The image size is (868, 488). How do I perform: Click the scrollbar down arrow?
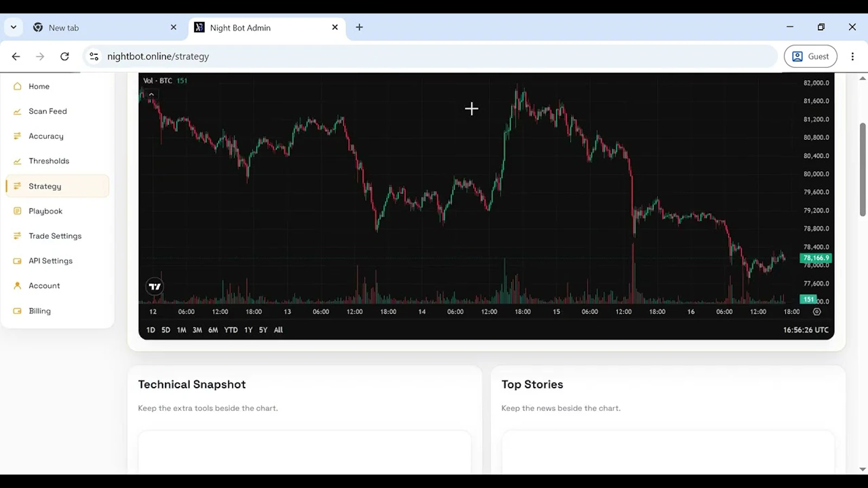[x=863, y=470]
